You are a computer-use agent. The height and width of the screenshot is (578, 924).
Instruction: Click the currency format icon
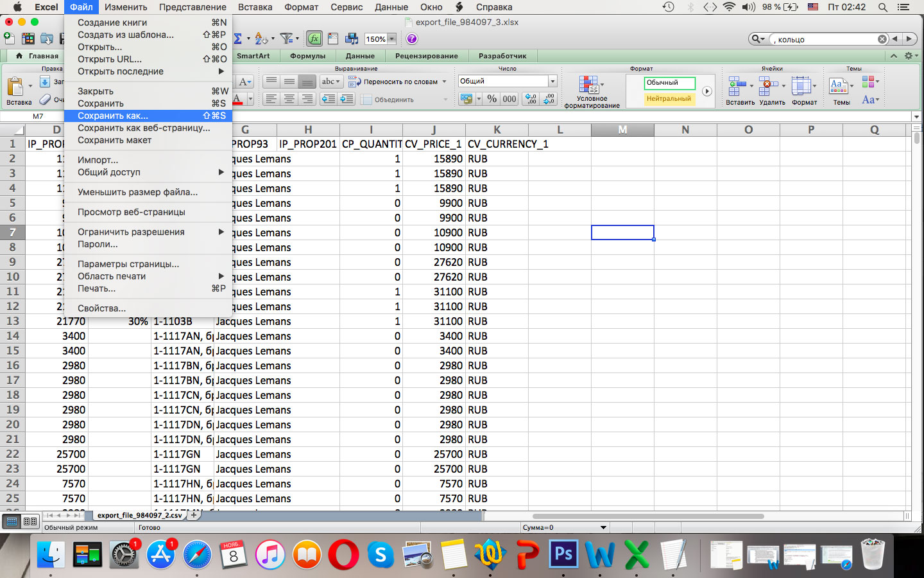pyautogui.click(x=466, y=99)
